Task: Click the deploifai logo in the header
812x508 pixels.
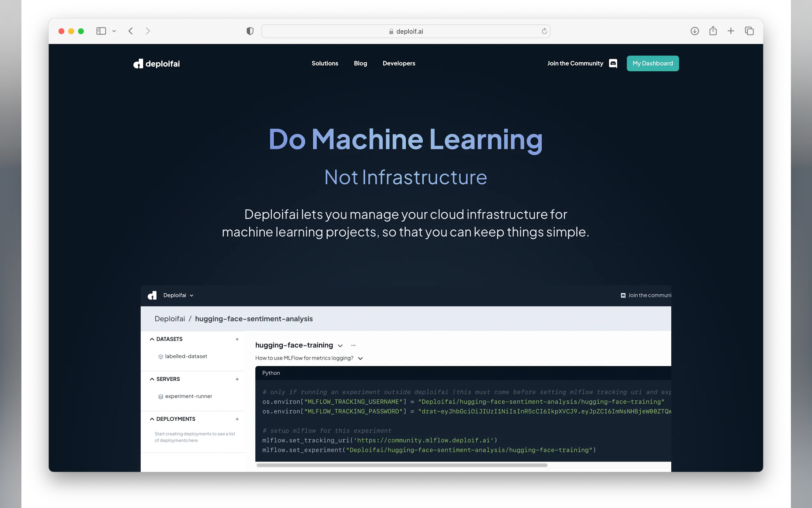Action: (156, 63)
